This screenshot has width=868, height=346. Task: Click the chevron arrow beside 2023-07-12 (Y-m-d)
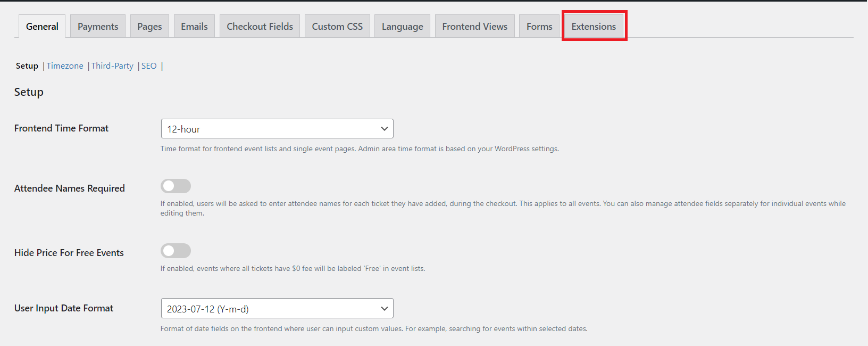point(384,309)
